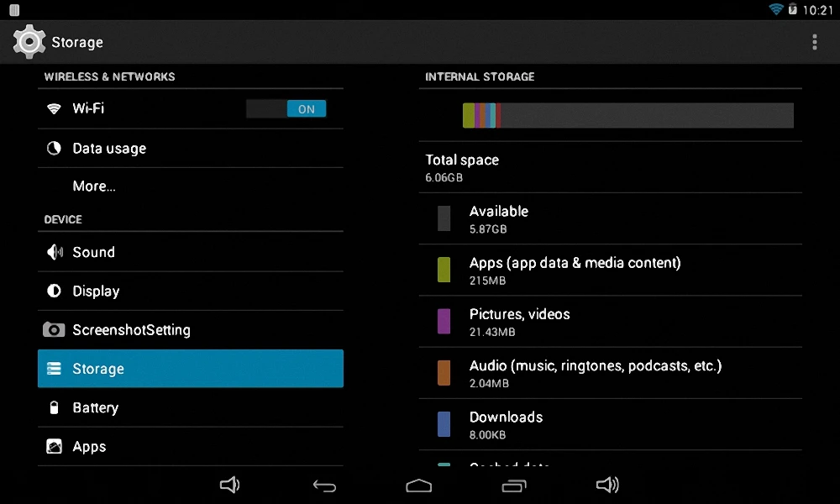Click the green Apps color swatch
The image size is (840, 504).
point(444,270)
